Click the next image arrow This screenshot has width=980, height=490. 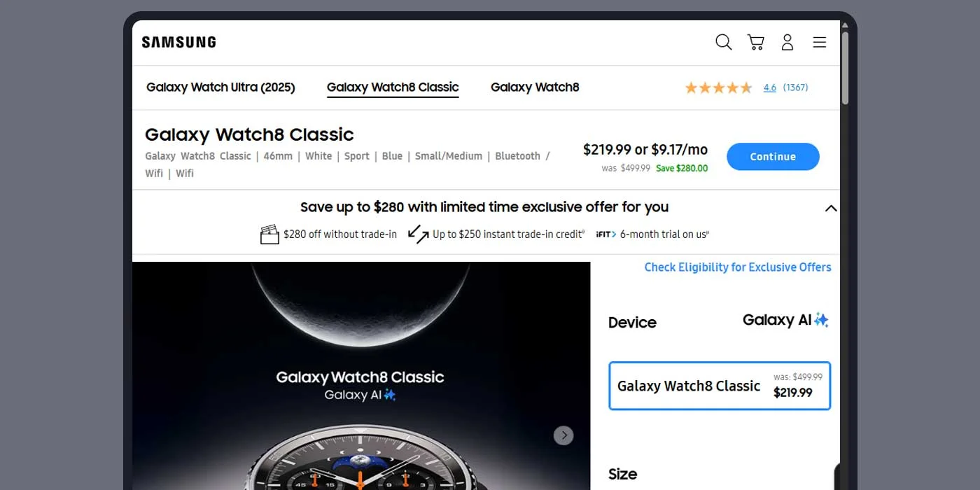563,435
